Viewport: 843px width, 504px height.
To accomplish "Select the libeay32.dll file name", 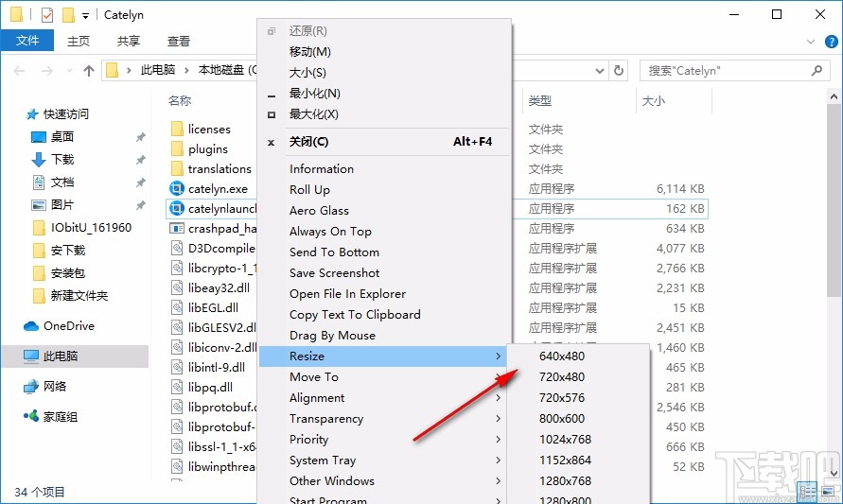I will (x=219, y=288).
